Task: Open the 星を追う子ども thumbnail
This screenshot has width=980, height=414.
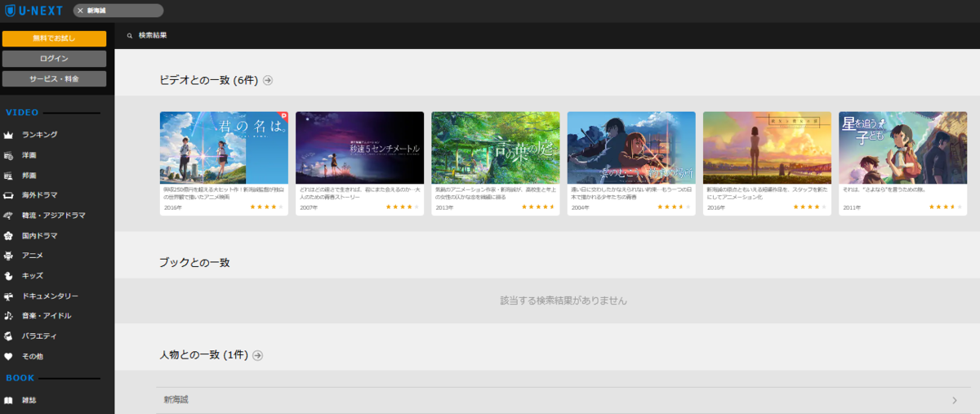Action: (902, 148)
